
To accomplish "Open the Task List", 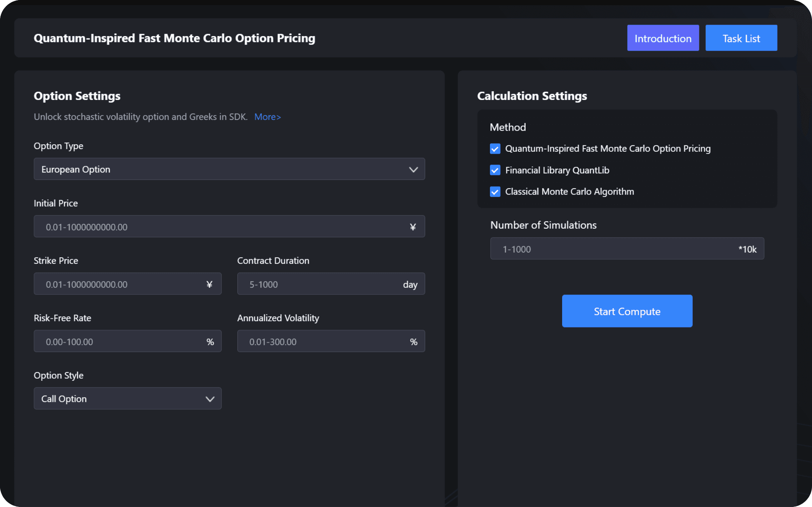I will pyautogui.click(x=741, y=38).
